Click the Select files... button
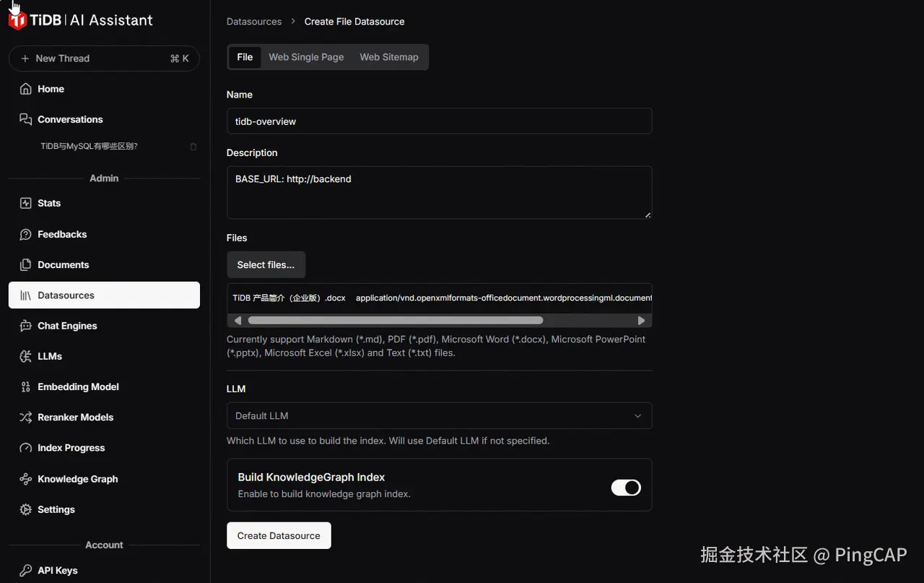 (266, 264)
